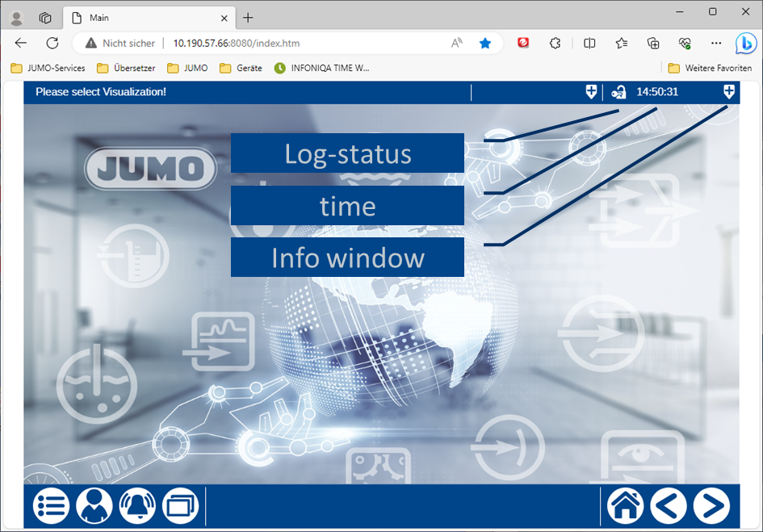The height and width of the screenshot is (532, 763).
Task: Toggle the favorite star for this page
Action: click(x=485, y=43)
